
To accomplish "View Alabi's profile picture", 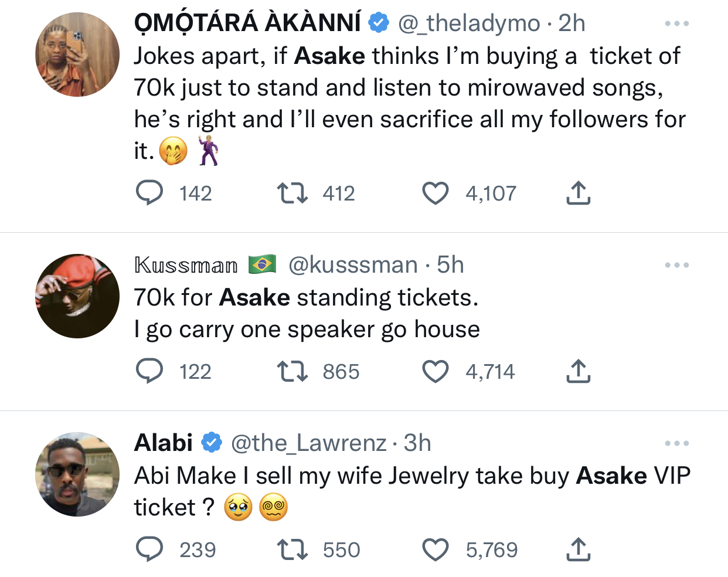I will [77, 474].
